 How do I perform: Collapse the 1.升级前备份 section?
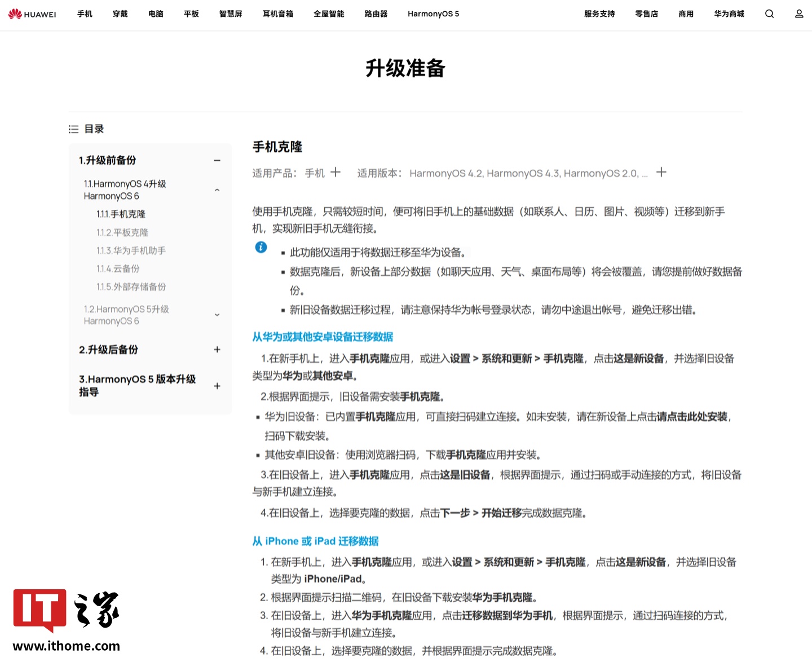tap(217, 160)
